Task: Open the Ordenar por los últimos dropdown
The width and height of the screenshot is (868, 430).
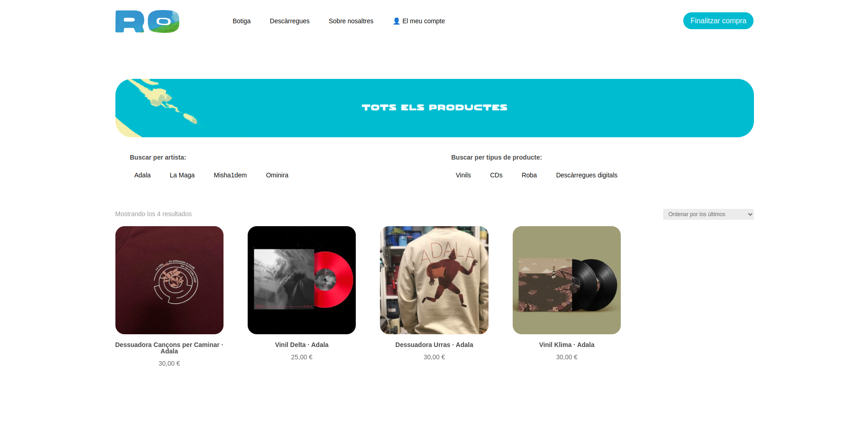Action: coord(708,214)
